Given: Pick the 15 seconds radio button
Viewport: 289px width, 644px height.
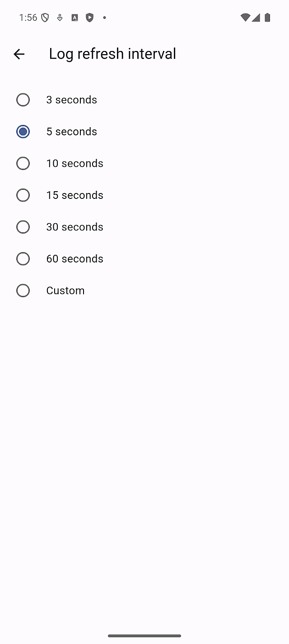Looking at the screenshot, I should (23, 195).
